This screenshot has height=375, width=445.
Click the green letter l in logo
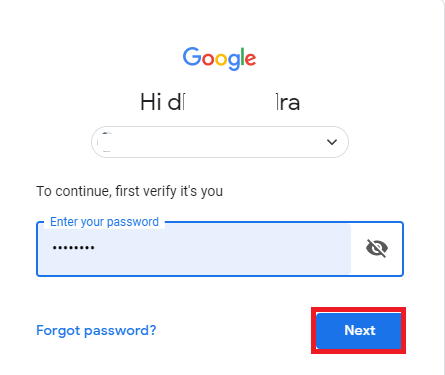[242, 56]
